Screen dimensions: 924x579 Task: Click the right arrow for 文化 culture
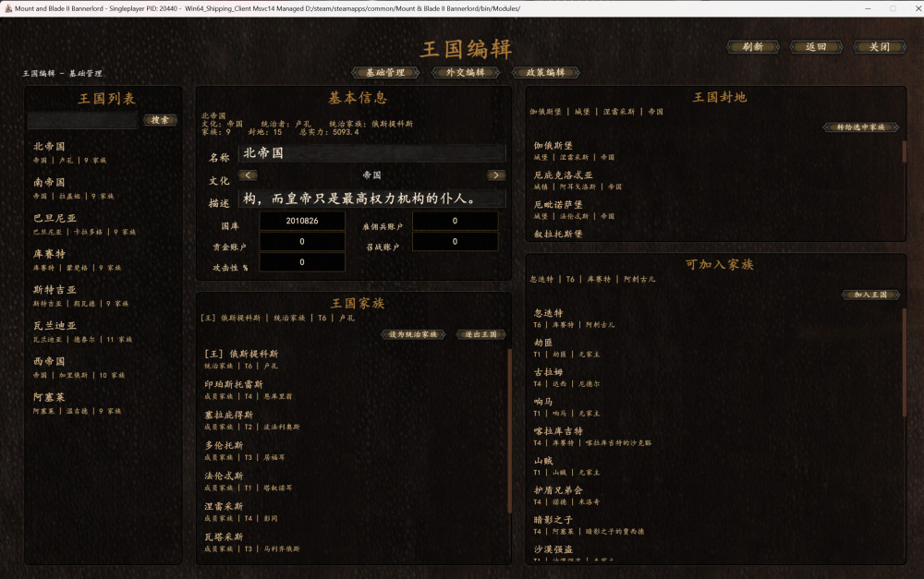point(496,175)
